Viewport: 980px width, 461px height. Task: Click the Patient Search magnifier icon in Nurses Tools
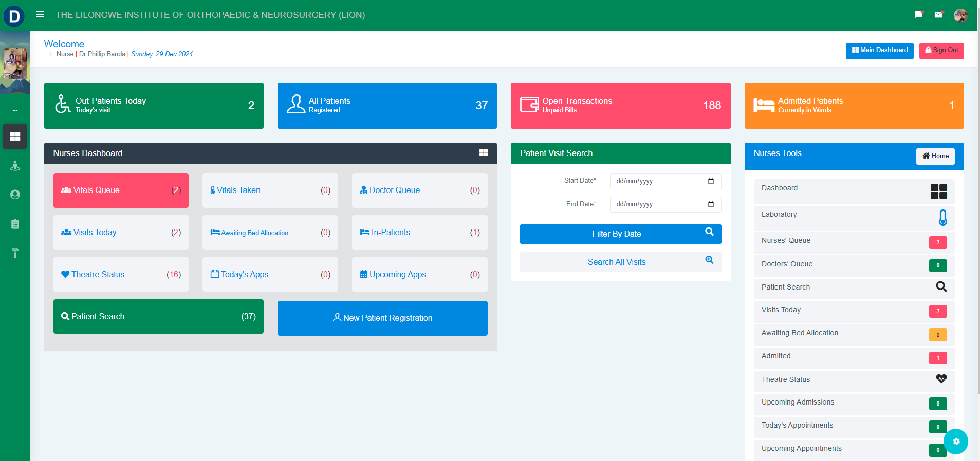941,287
